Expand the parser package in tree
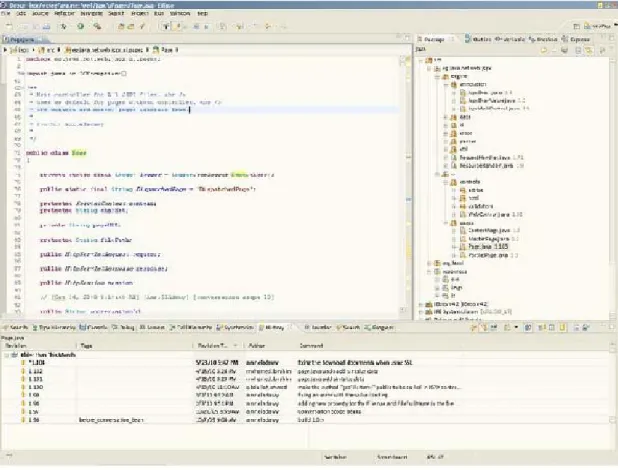618x470 pixels. click(446, 141)
